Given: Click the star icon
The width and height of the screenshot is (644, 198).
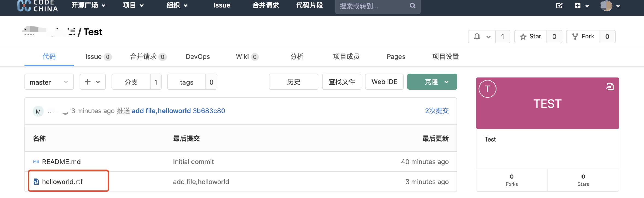Looking at the screenshot, I should (523, 37).
